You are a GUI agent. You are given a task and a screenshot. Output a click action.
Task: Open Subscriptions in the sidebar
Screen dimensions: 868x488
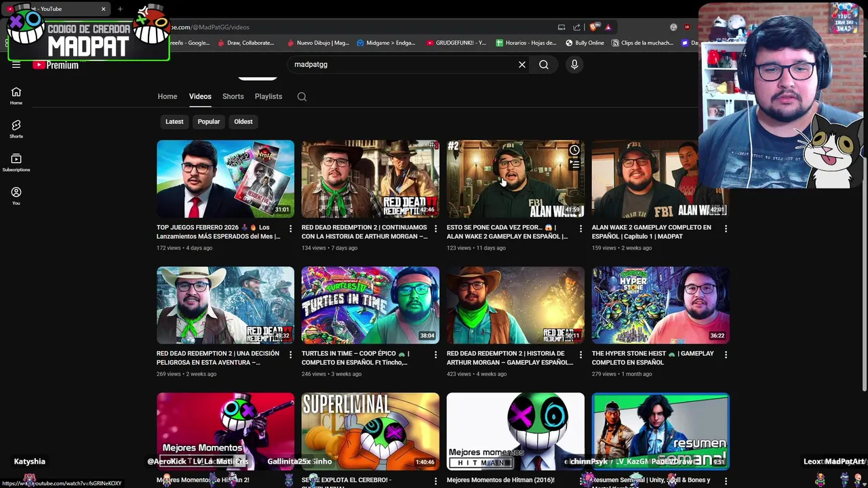[x=16, y=162]
